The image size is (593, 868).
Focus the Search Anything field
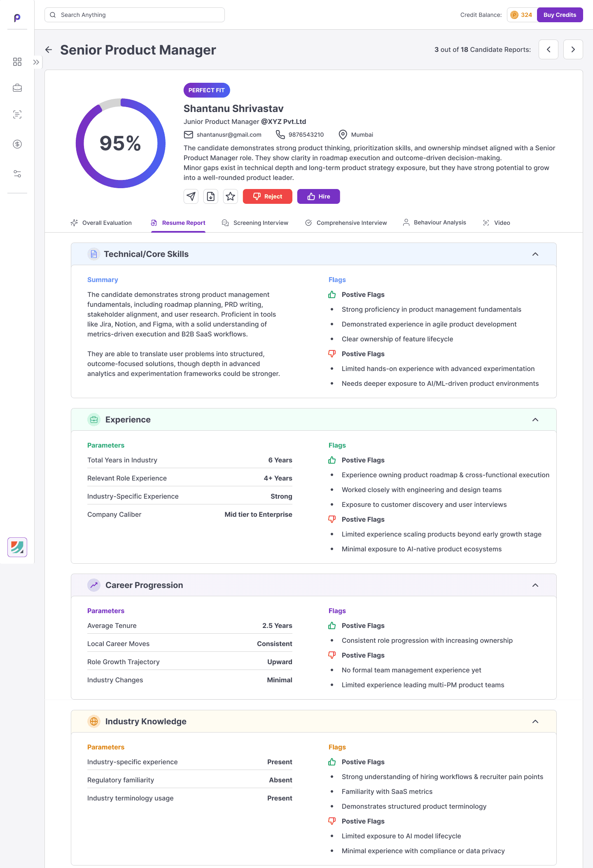point(135,15)
